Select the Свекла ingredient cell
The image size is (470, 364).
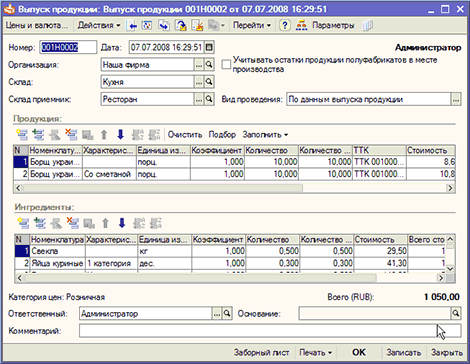[x=57, y=251]
